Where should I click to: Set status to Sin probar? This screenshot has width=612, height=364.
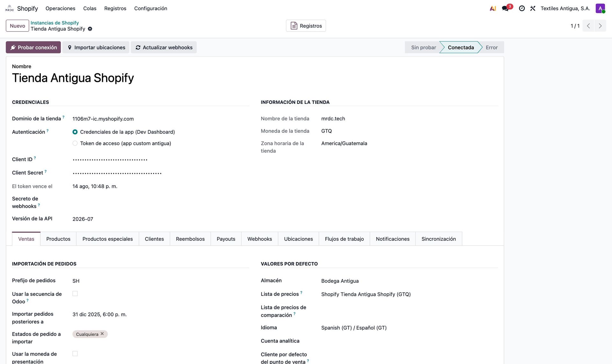point(423,47)
